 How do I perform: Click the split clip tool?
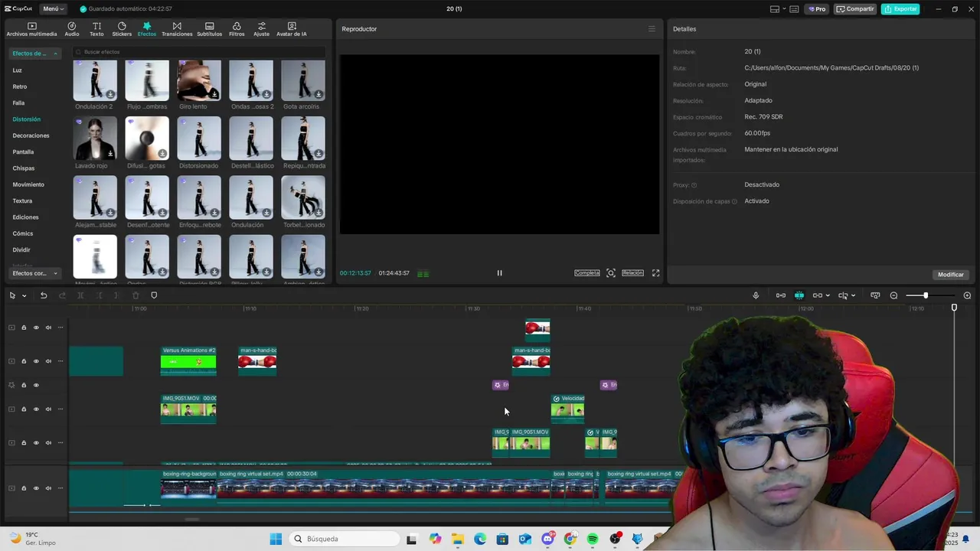pyautogui.click(x=80, y=295)
